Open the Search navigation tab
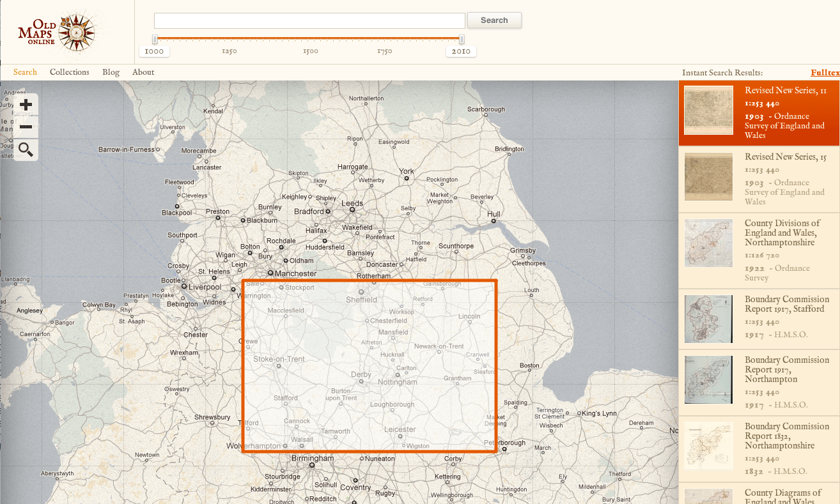This screenshot has width=840, height=504. pyautogui.click(x=25, y=72)
